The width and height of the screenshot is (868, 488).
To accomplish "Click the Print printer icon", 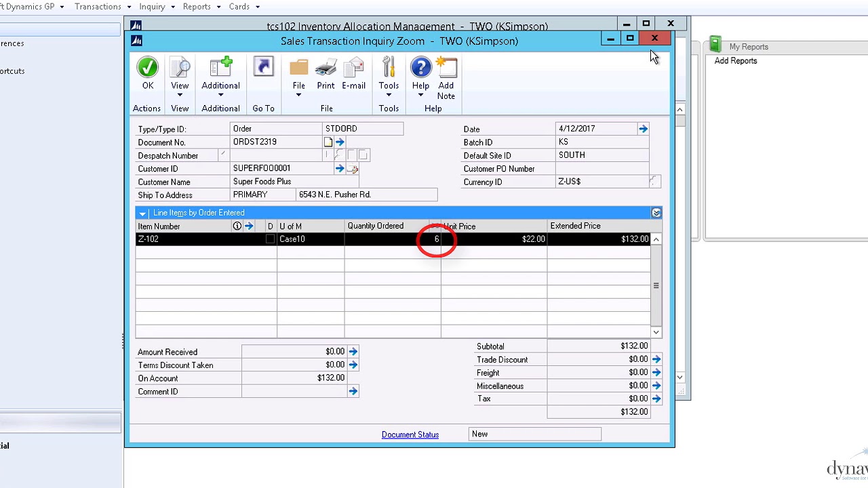I will click(x=325, y=67).
